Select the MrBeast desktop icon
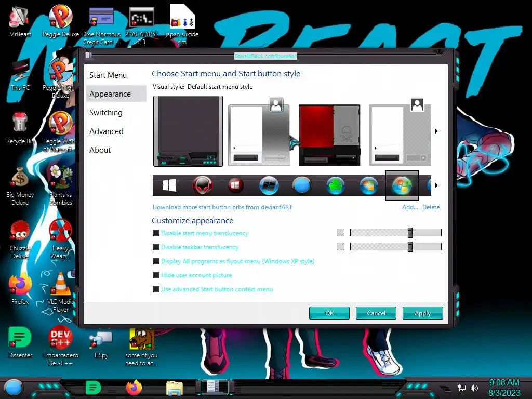The height and width of the screenshot is (399, 532). point(20,21)
